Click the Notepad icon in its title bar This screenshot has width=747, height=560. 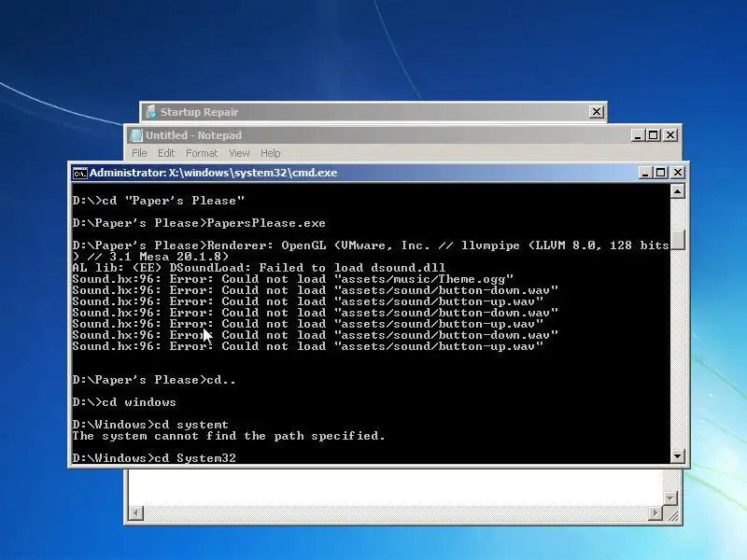pyautogui.click(x=136, y=135)
